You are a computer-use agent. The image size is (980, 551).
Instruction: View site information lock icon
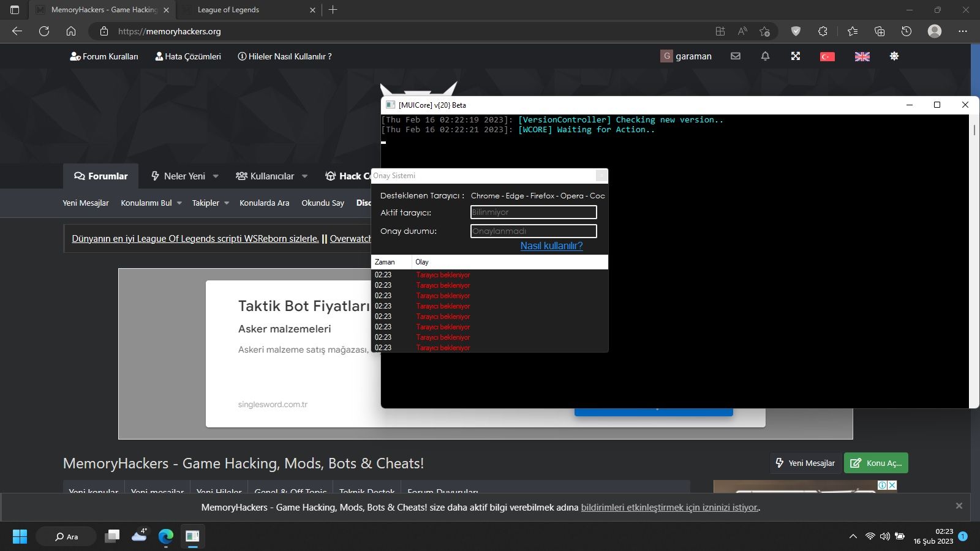click(104, 31)
